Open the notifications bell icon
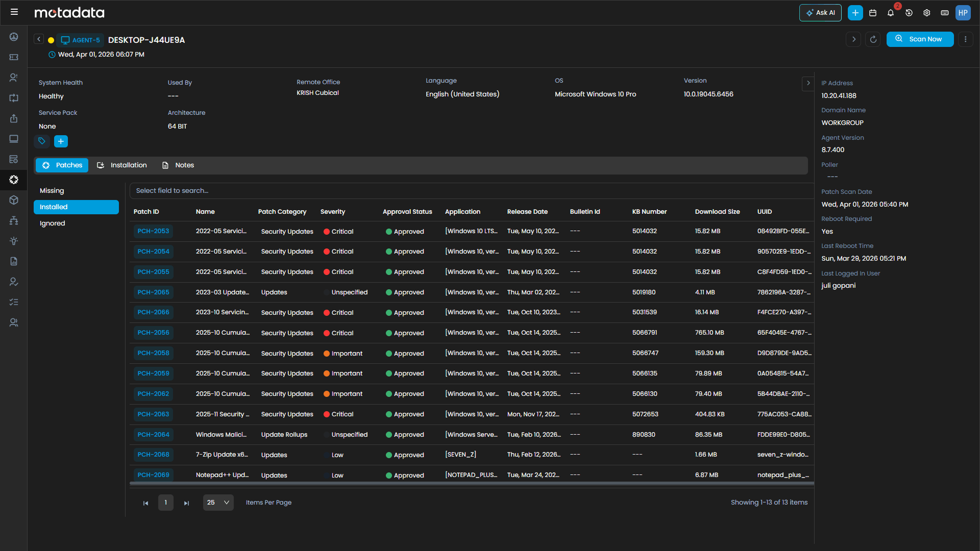The image size is (980, 551). (x=891, y=13)
